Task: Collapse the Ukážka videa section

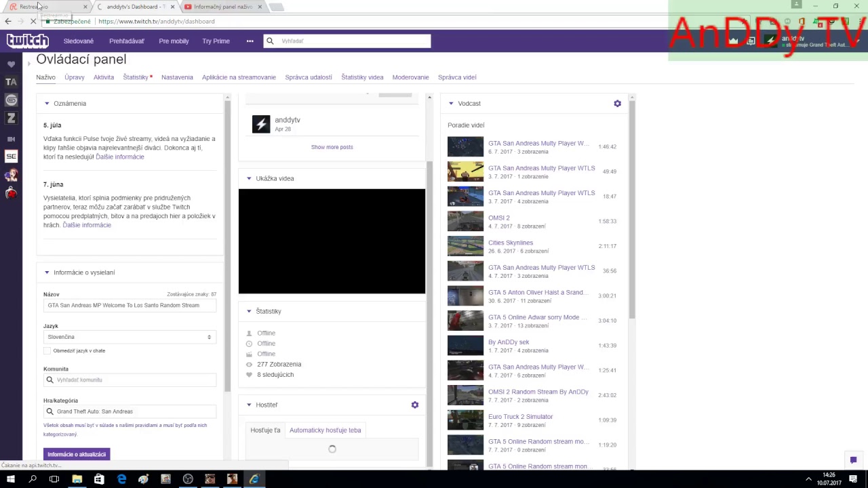Action: 249,178
